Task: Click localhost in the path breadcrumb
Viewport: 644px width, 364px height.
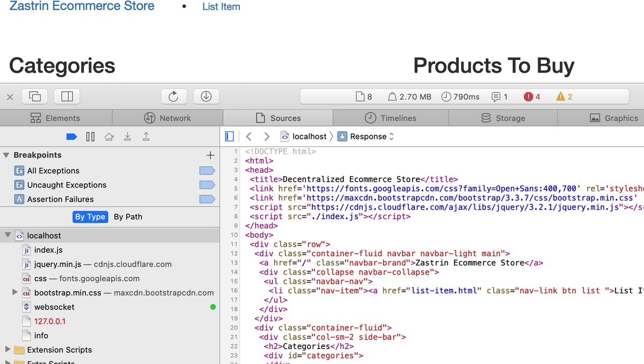Action: [x=304, y=136]
